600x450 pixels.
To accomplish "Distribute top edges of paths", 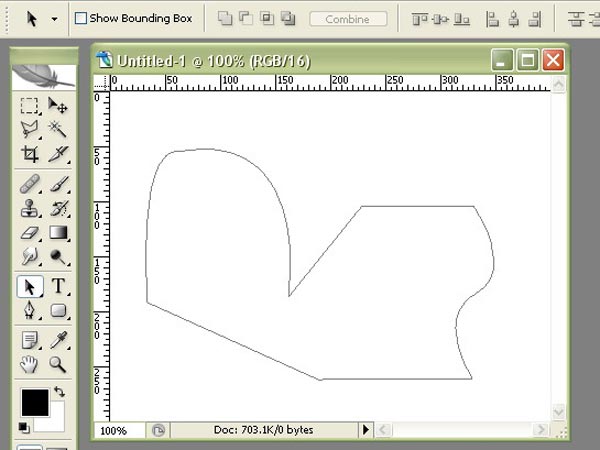I will (x=576, y=19).
